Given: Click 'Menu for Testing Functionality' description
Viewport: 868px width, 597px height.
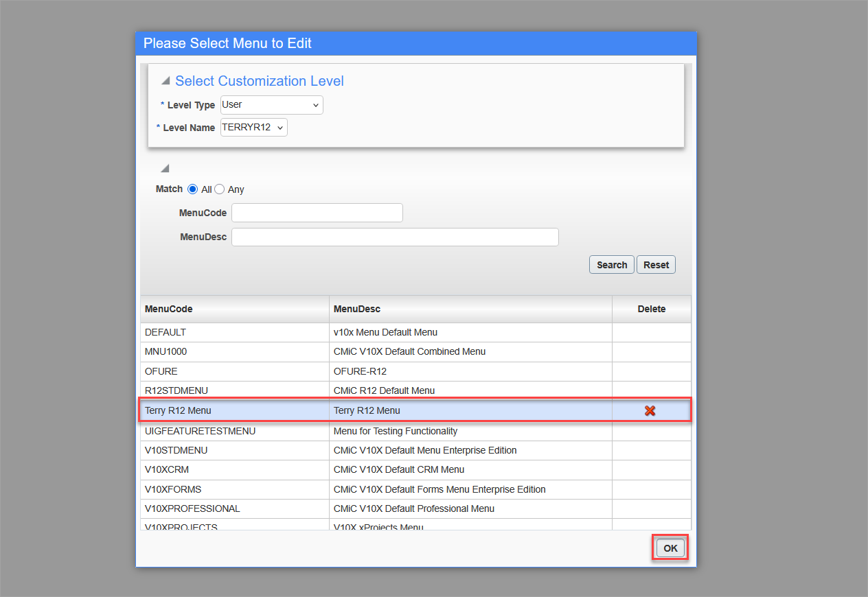Looking at the screenshot, I should [x=396, y=431].
